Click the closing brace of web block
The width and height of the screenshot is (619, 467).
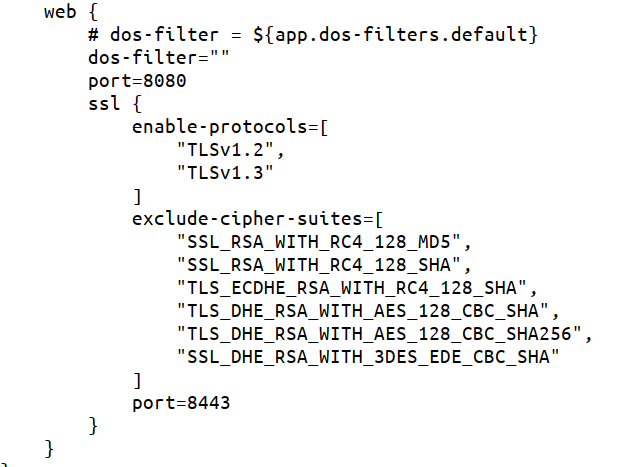tap(49, 446)
